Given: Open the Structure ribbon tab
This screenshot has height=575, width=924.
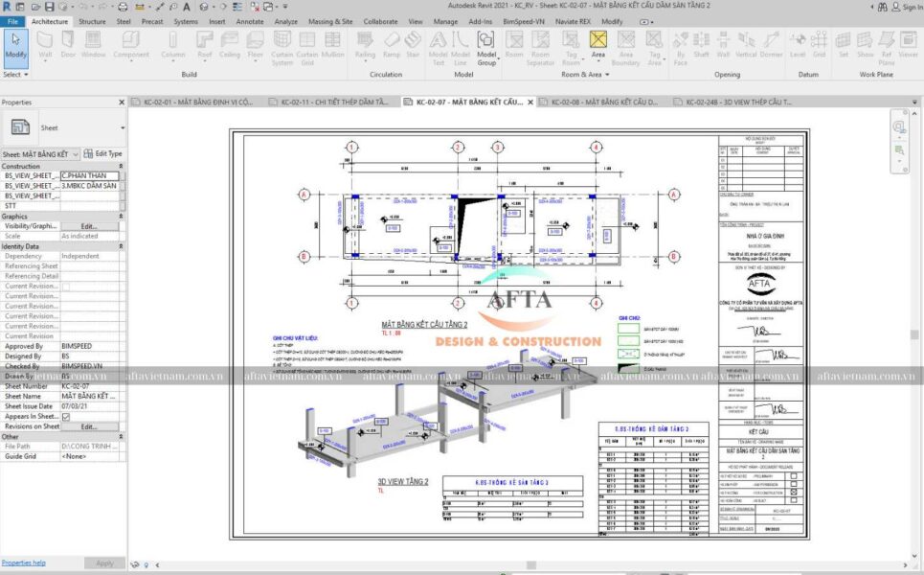Looking at the screenshot, I should [x=92, y=20].
